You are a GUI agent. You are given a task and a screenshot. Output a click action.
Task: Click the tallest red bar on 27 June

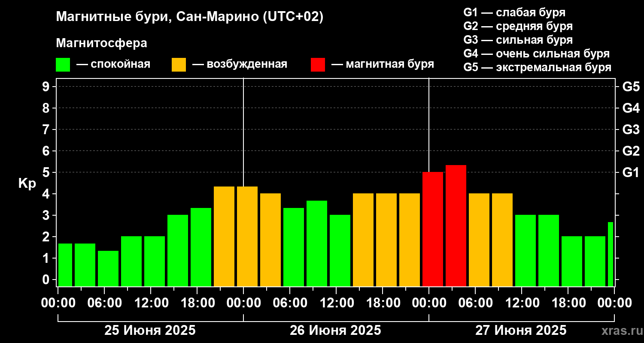click(x=456, y=226)
